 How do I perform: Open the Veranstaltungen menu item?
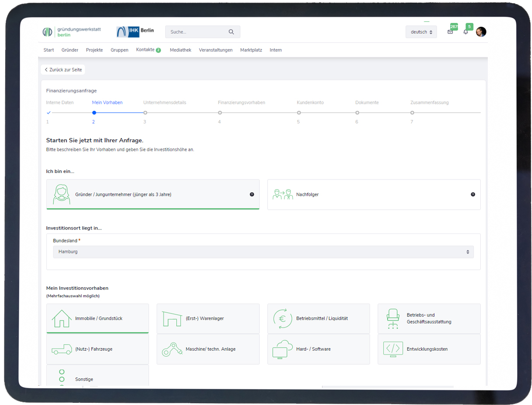click(216, 50)
